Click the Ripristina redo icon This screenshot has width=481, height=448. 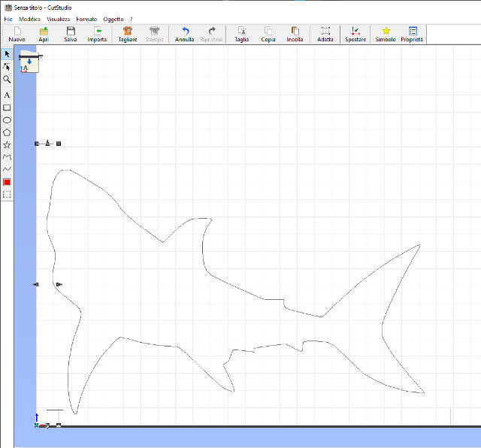(211, 34)
